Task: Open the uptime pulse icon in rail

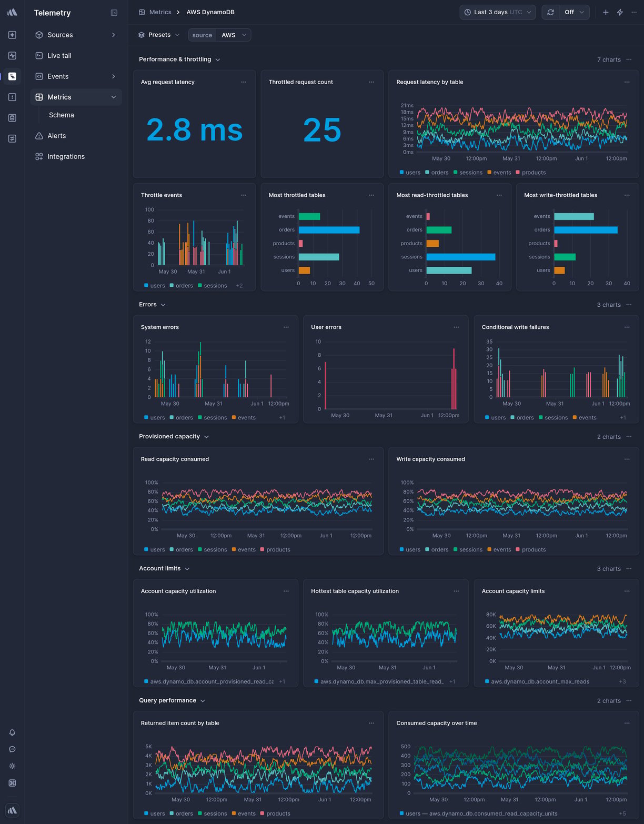Action: click(12, 55)
